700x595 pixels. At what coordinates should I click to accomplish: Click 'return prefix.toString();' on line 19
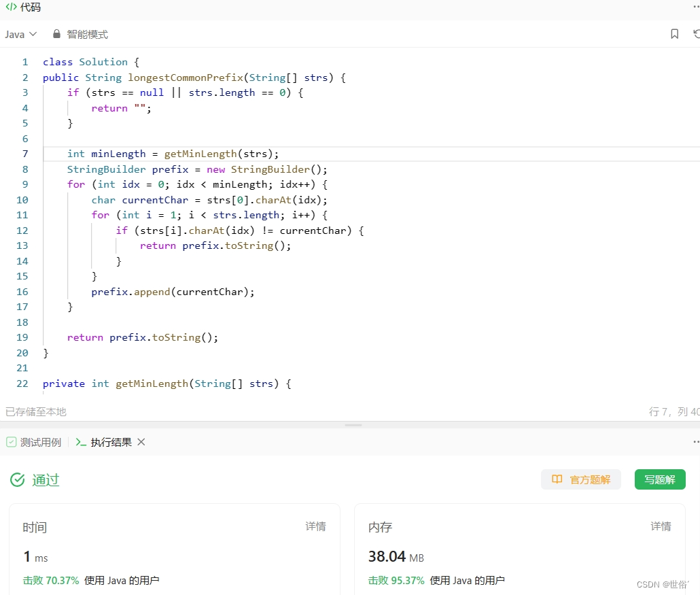pos(143,337)
